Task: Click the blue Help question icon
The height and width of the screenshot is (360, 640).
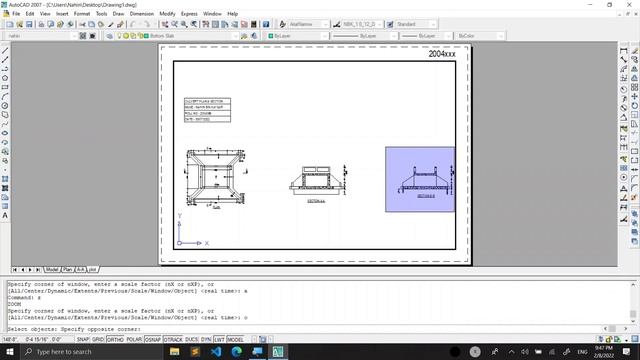Action: (266, 24)
